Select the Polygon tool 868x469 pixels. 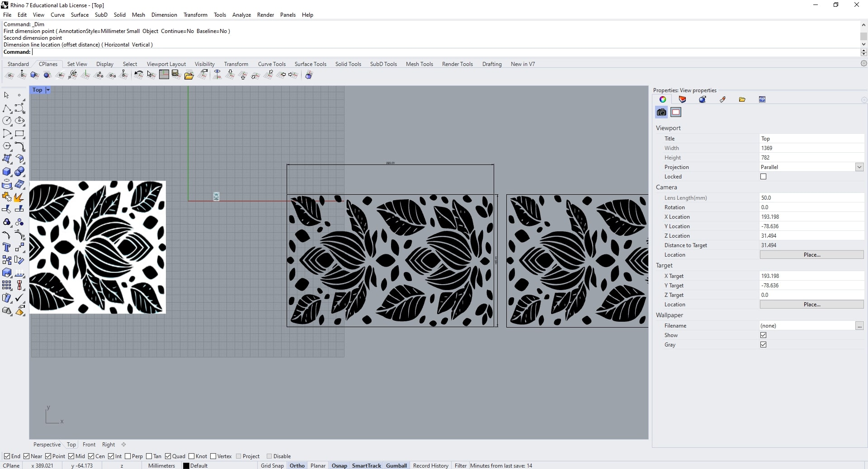[7, 146]
